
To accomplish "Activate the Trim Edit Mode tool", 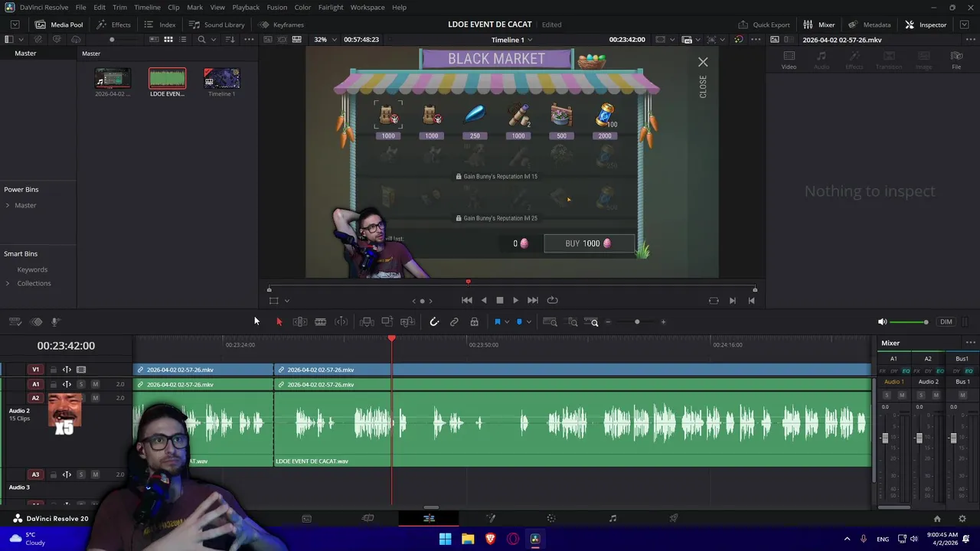I will (300, 322).
